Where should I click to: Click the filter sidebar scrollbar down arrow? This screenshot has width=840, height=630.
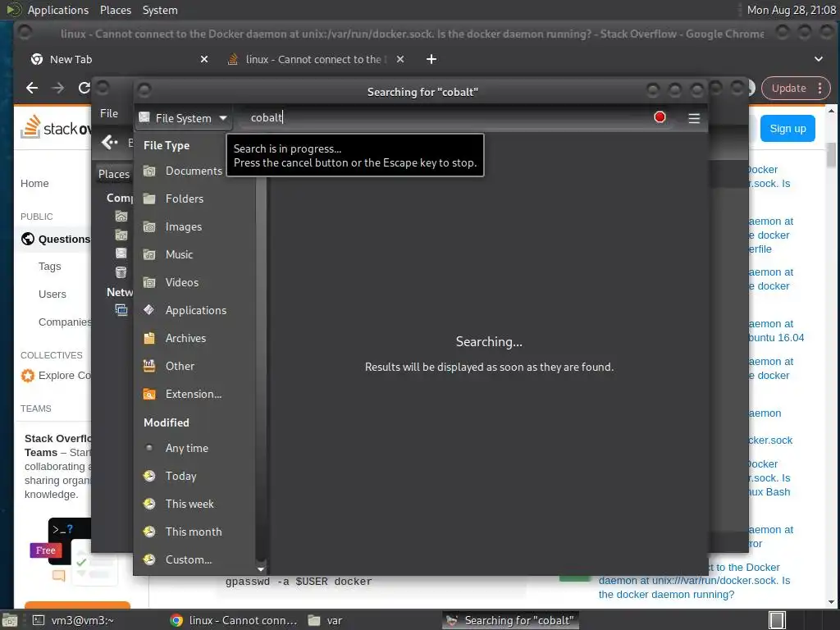point(261,569)
